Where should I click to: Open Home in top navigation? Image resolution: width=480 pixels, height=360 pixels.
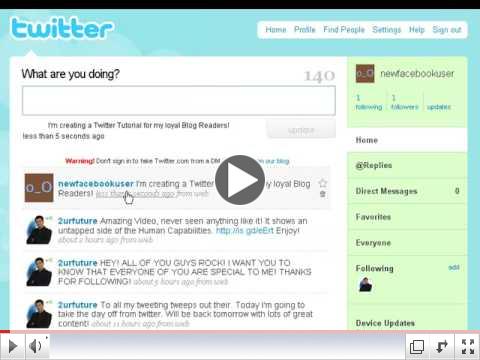pyautogui.click(x=276, y=30)
